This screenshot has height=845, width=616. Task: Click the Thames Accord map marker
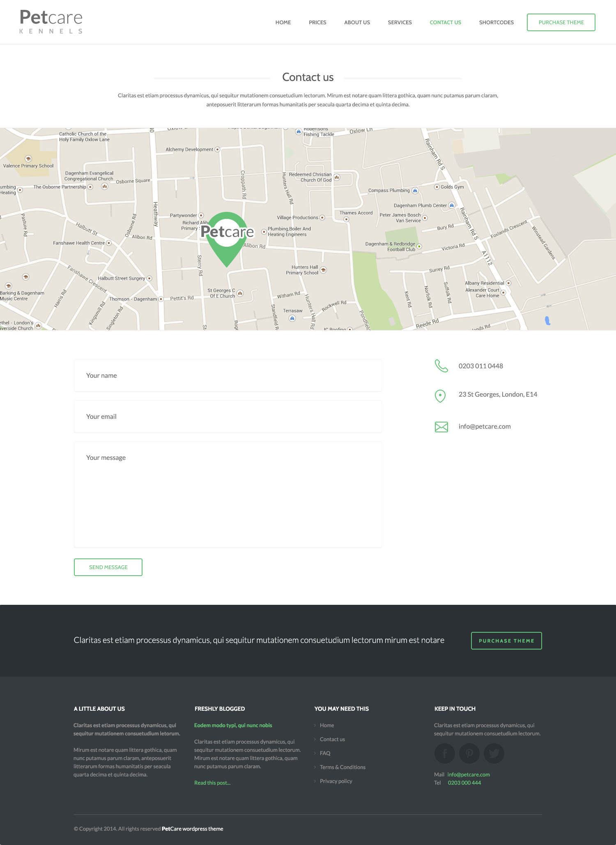point(346,219)
